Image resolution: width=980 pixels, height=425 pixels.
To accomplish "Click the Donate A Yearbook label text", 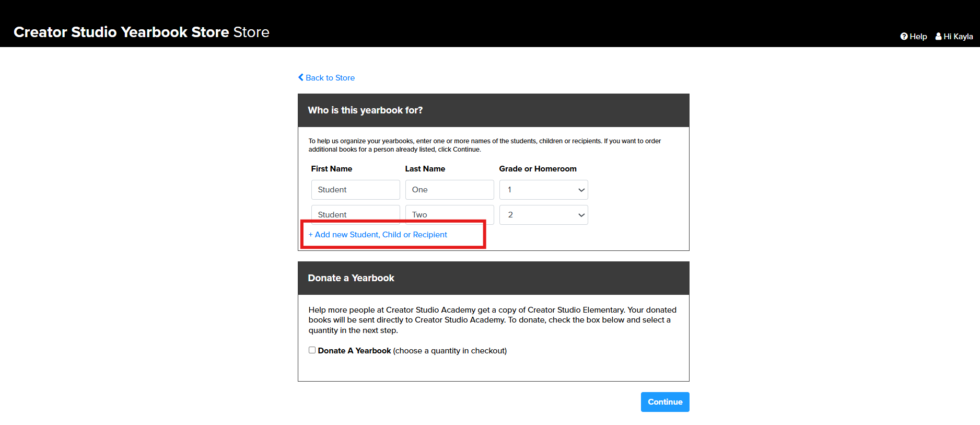I will 354,351.
